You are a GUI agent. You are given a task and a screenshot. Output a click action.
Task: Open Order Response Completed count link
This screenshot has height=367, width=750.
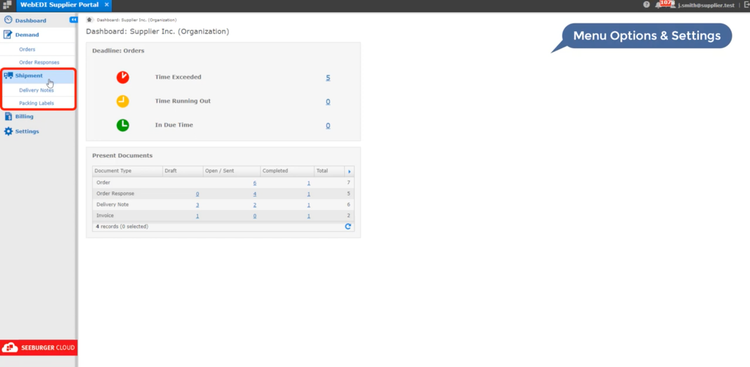click(x=309, y=194)
